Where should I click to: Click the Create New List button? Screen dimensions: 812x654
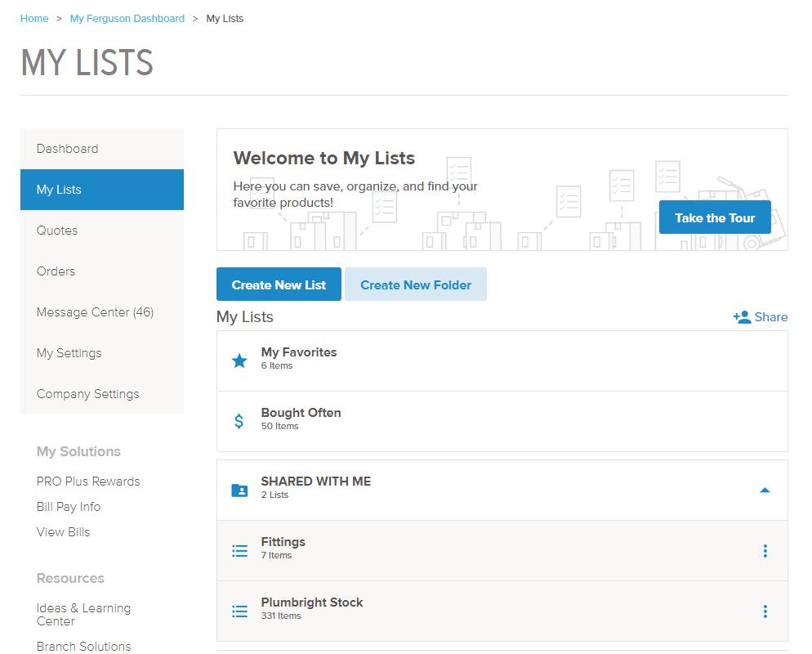point(278,284)
